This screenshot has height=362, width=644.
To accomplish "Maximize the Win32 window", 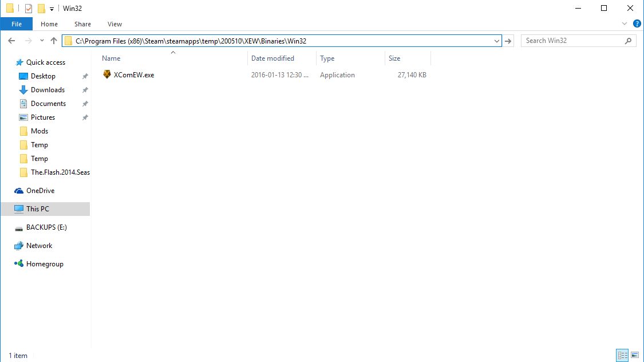I will coord(604,8).
